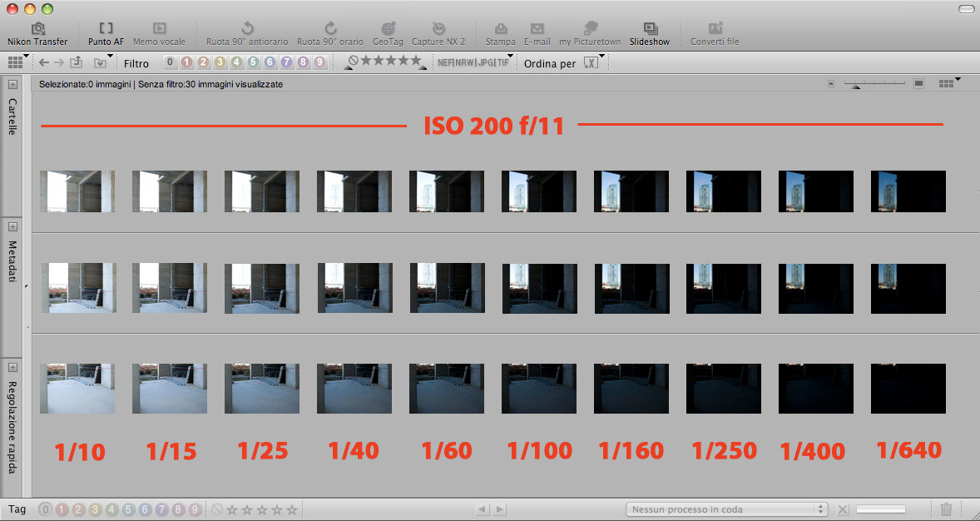Click Ruota 90° orario rotate button
Image resolution: width=980 pixels, height=521 pixels.
click(330, 34)
